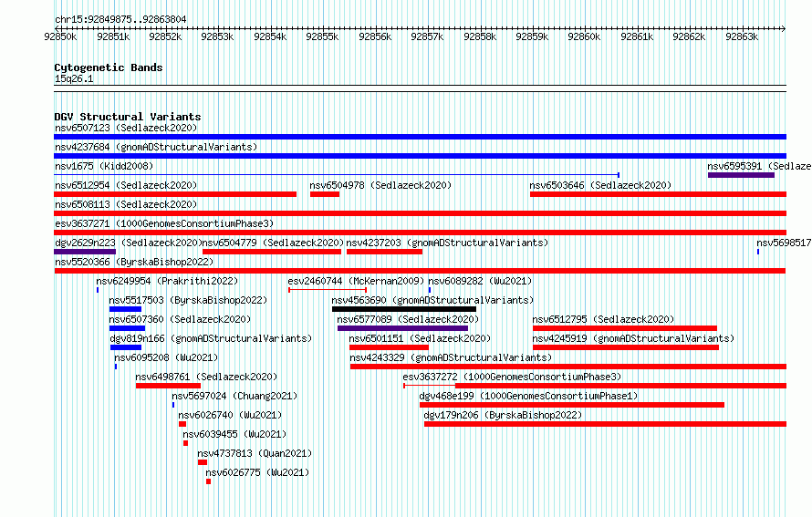The width and height of the screenshot is (812, 517).
Task: Click the chr15:92849875..92863804 region label
Action: pyautogui.click(x=120, y=19)
